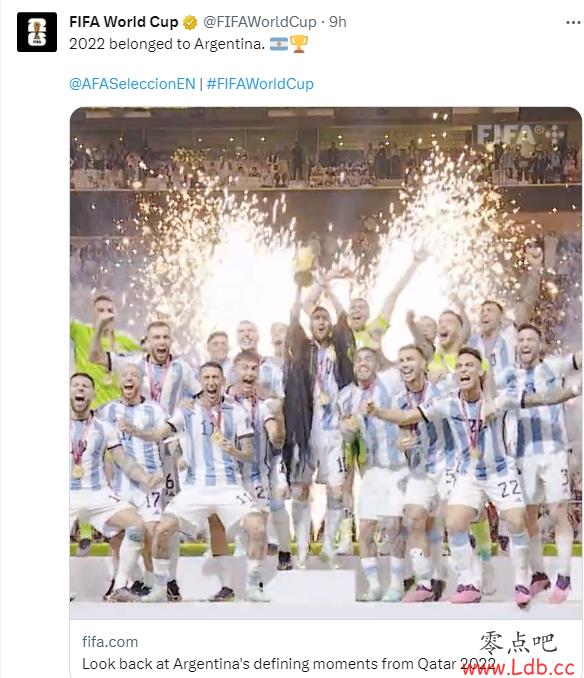
Task: Click the 9h timestamp of the tweet
Action: [x=338, y=22]
